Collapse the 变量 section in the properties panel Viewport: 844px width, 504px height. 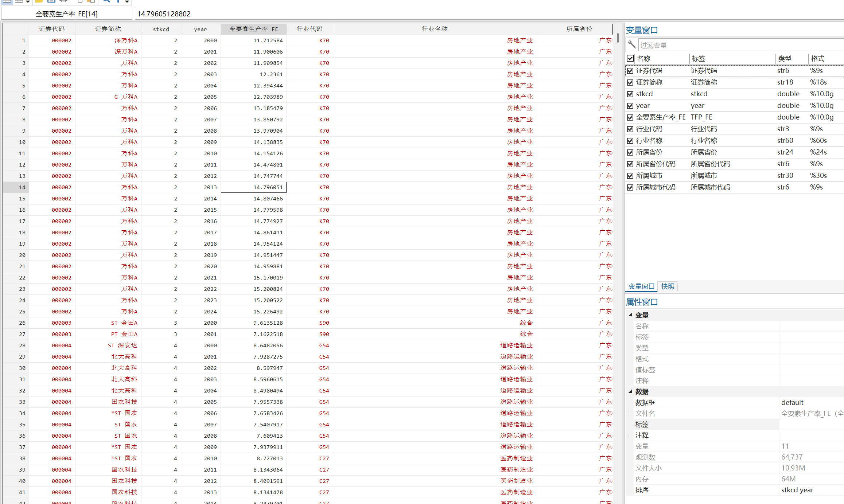[630, 315]
